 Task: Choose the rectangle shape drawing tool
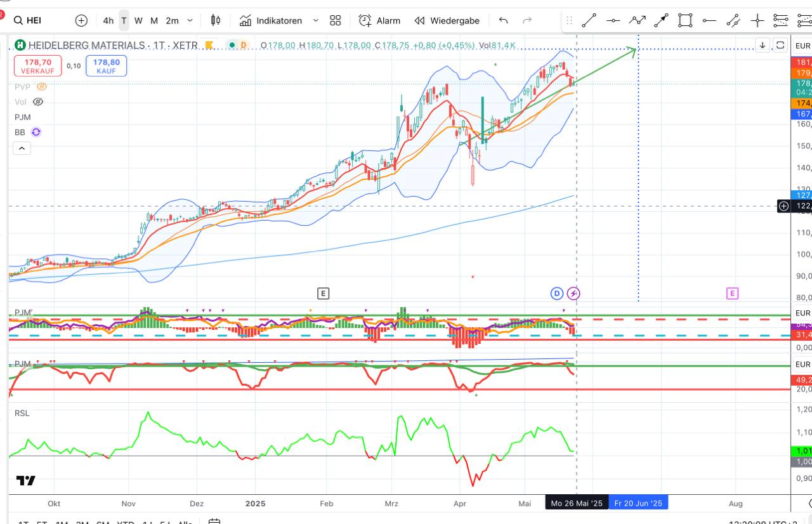point(685,20)
